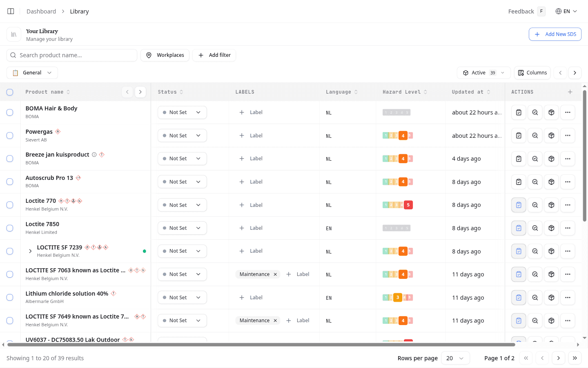This screenshot has height=368, width=588.
Task: Open Status dropdown for Powergas
Action: (182, 135)
